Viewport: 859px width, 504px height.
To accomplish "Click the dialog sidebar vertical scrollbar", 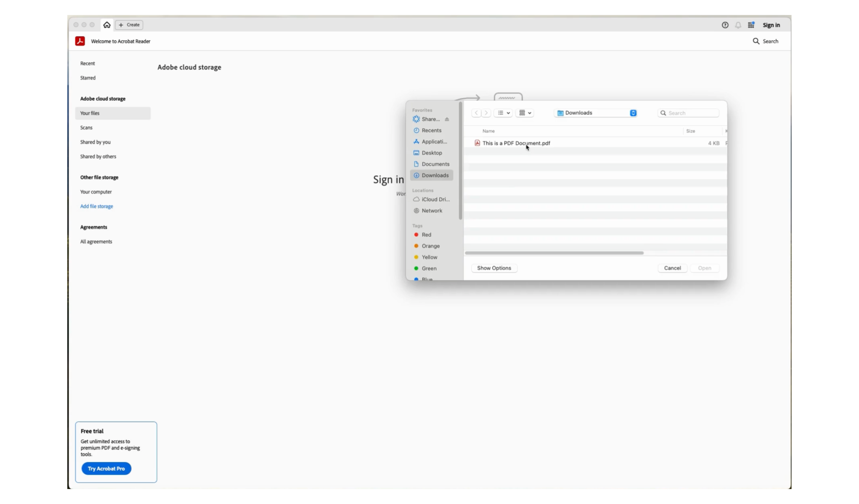I will [461, 161].
